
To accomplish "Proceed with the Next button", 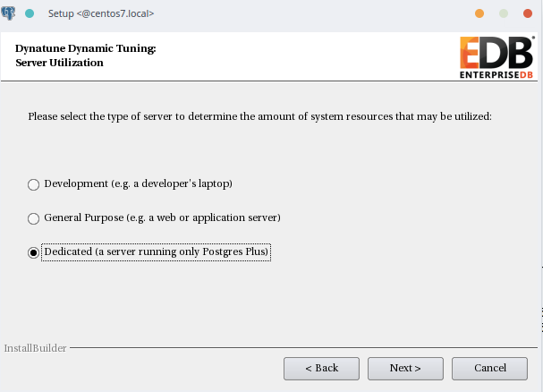I will 405,369.
